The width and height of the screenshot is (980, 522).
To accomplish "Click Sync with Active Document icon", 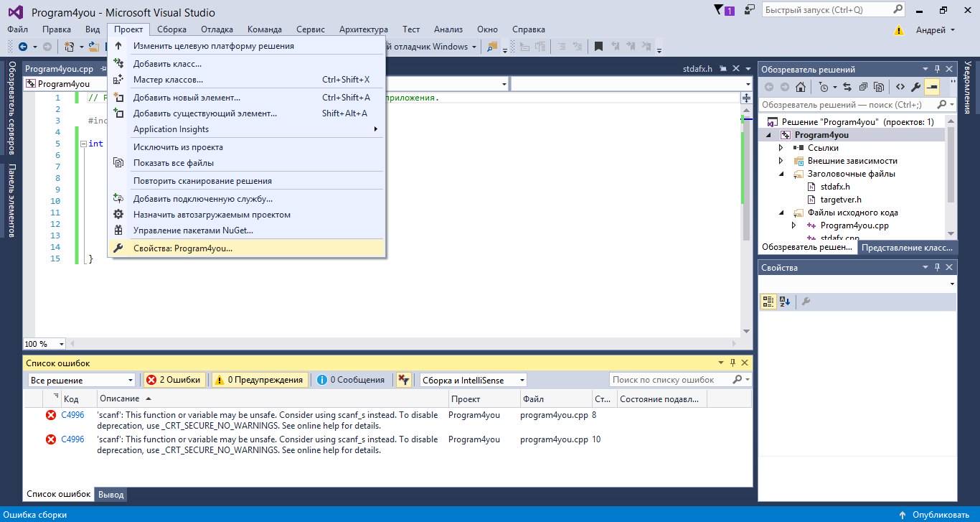I will (847, 87).
